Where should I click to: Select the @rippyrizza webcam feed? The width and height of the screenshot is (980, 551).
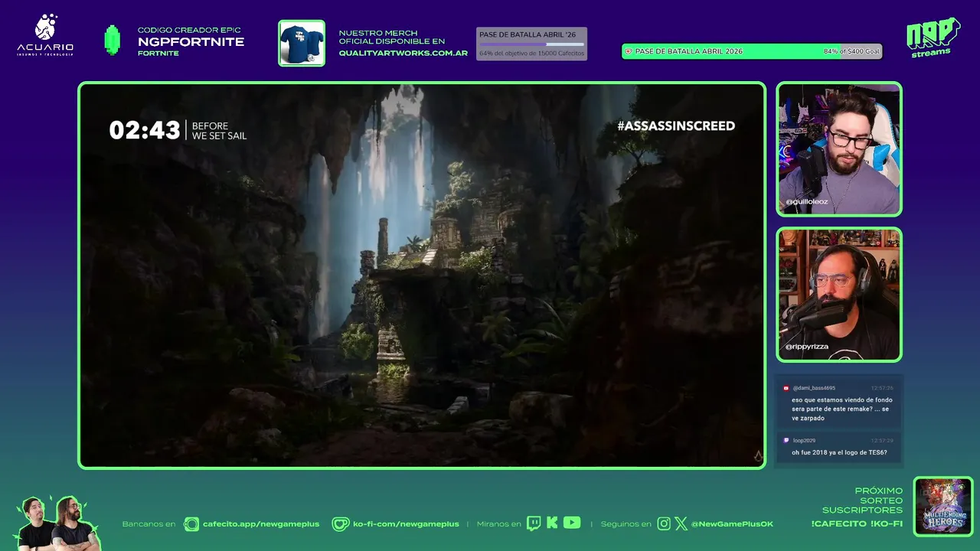[839, 295]
